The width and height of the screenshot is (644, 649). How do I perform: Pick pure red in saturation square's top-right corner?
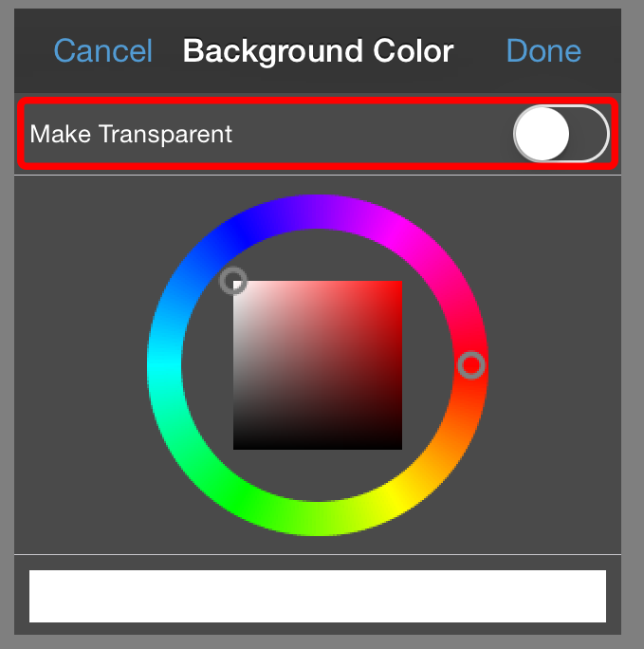(399, 284)
